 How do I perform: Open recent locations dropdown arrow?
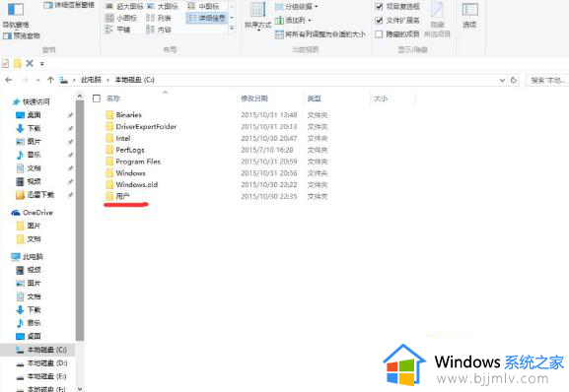coord(38,80)
